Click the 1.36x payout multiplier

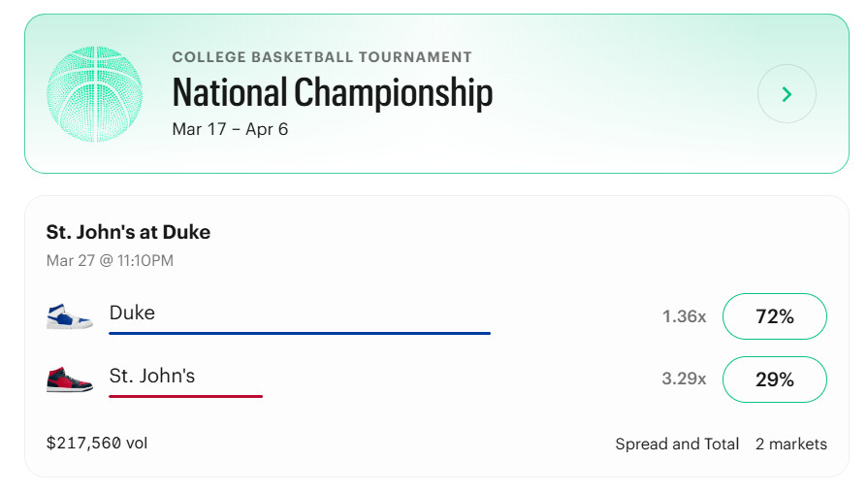pos(684,316)
